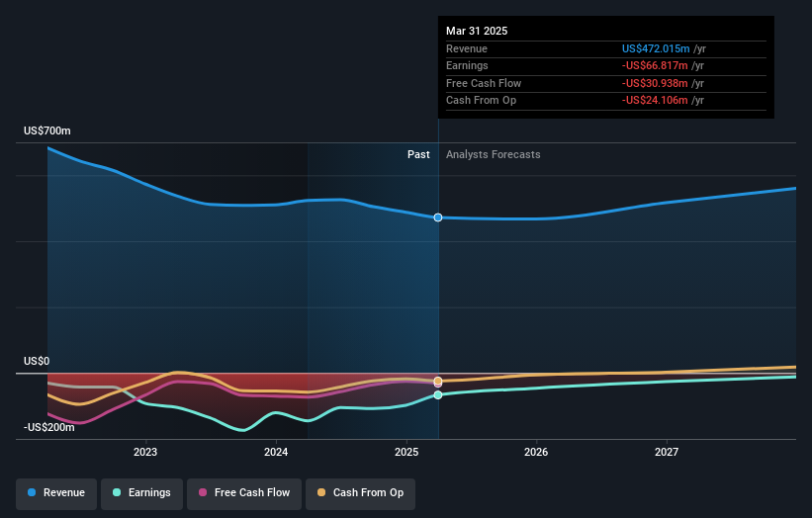Screen dimensions: 812x518
Task: Click the orange Cash From Op data point marker
Action: point(438,381)
